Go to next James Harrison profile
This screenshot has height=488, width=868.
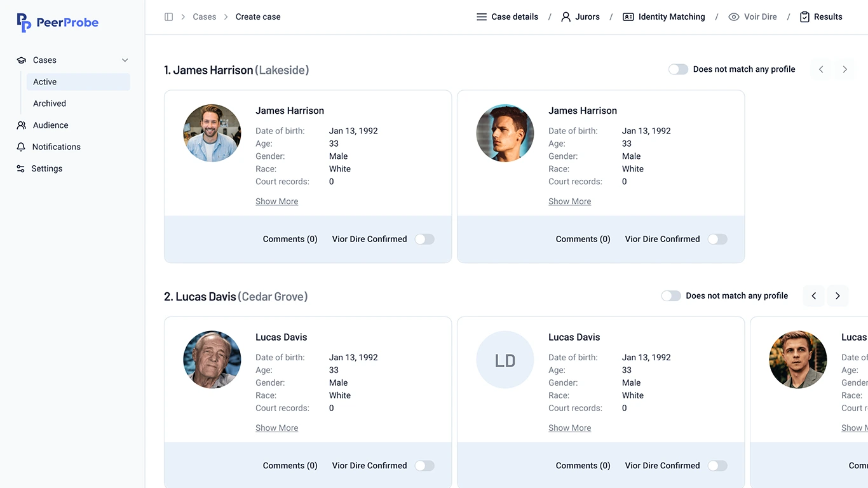pyautogui.click(x=844, y=69)
